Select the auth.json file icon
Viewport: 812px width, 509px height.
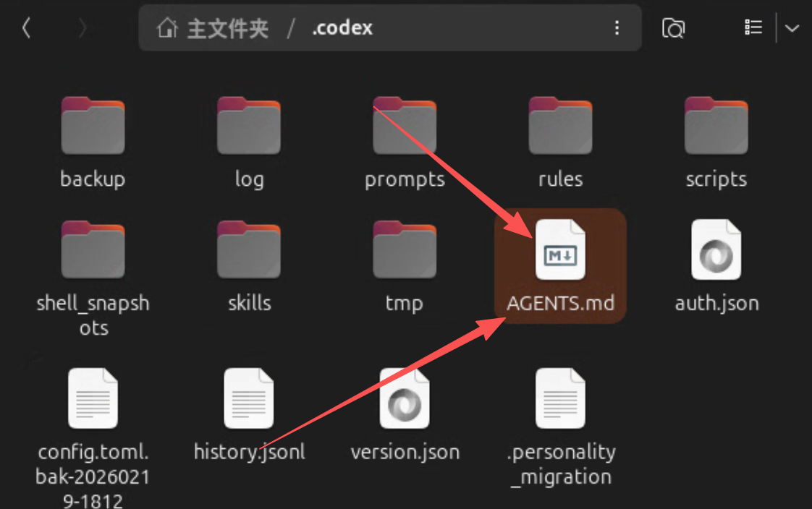tap(716, 250)
